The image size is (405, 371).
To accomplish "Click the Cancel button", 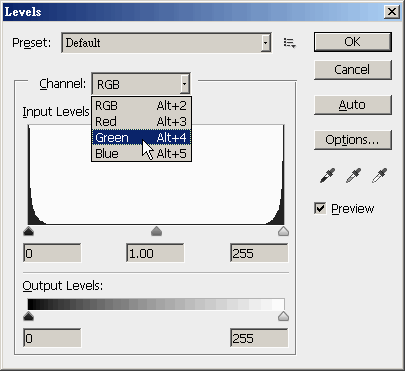I will pos(353,70).
